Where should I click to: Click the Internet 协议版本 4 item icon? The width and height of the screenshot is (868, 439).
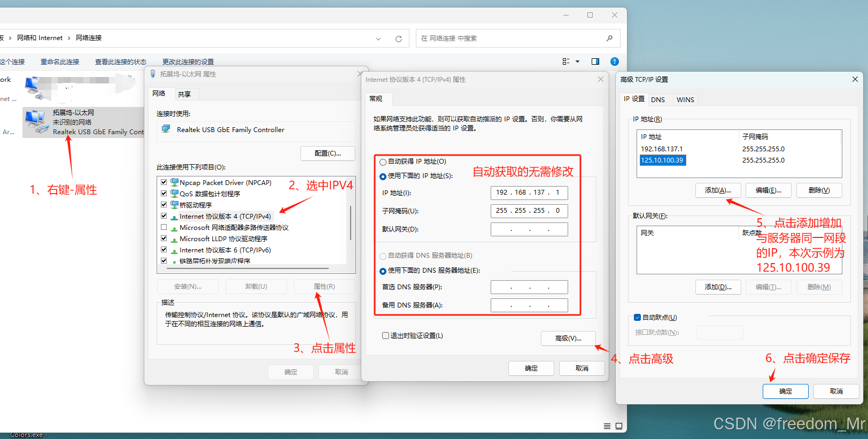[174, 217]
